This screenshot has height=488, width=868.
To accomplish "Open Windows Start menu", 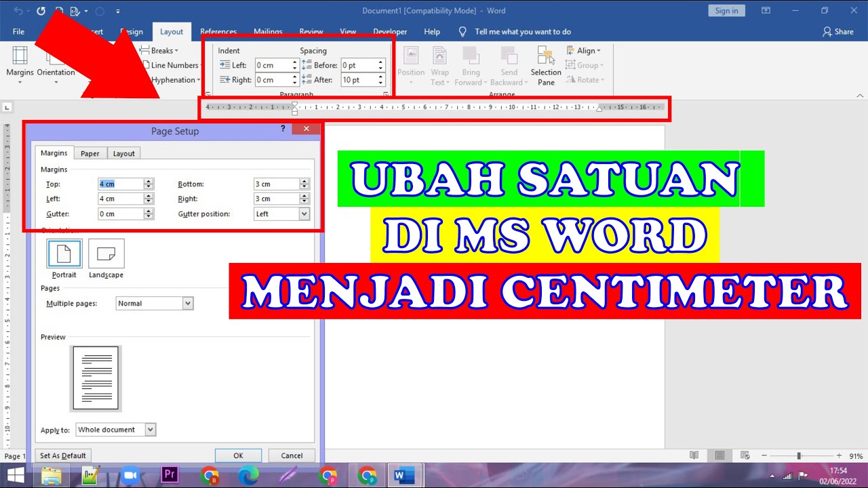I will pos(15,475).
